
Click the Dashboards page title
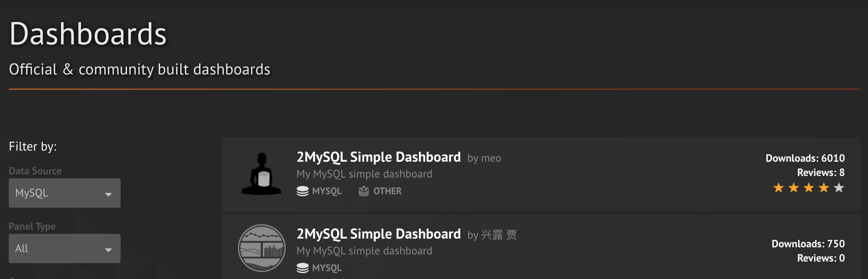coord(88,34)
